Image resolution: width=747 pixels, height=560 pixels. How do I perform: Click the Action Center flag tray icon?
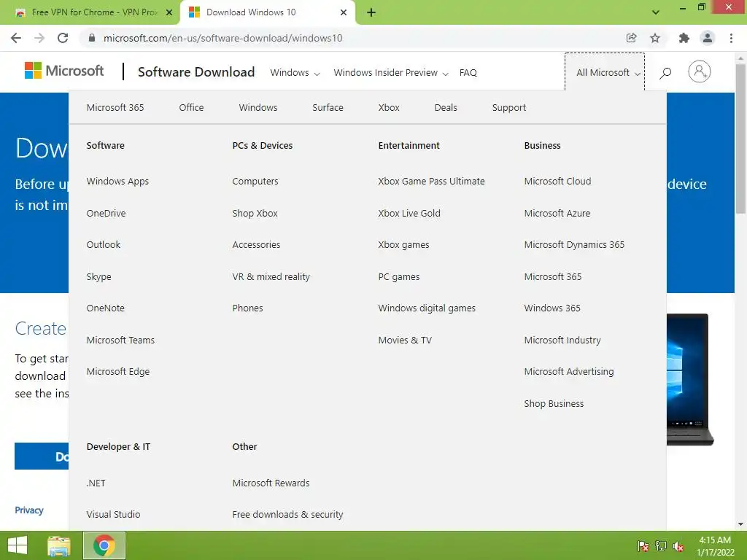pos(643,546)
